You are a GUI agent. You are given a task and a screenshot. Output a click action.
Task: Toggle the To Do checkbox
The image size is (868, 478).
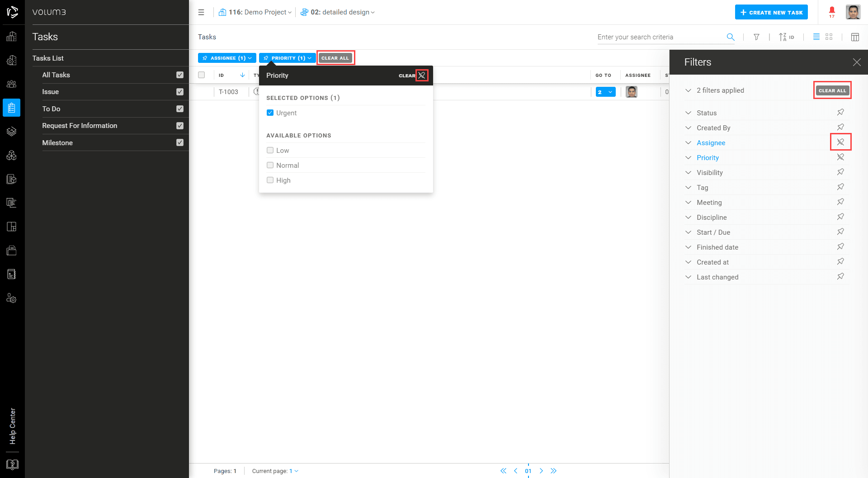coord(180,109)
